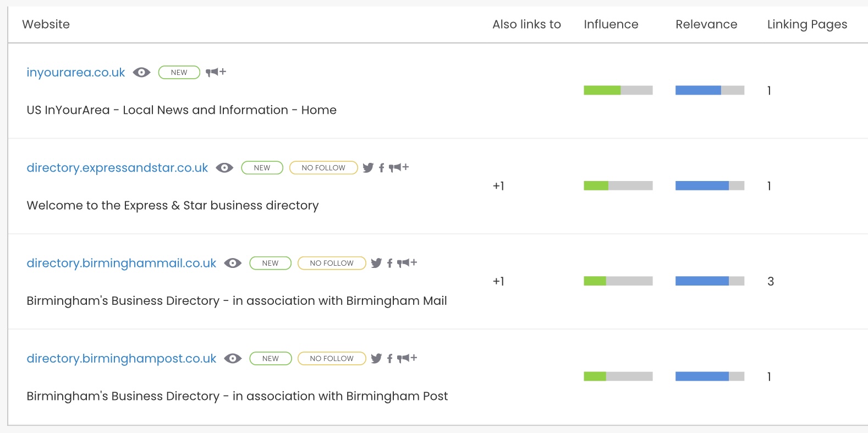Click the Twitter icon for directory.birminghampost.co.uk
The image size is (868, 433).
tap(376, 359)
